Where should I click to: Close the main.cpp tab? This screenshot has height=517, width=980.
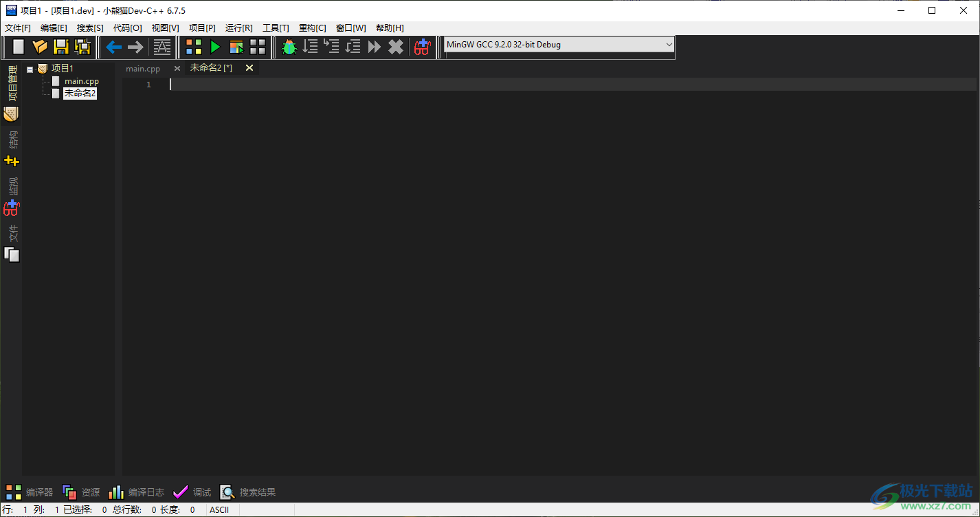(x=177, y=68)
